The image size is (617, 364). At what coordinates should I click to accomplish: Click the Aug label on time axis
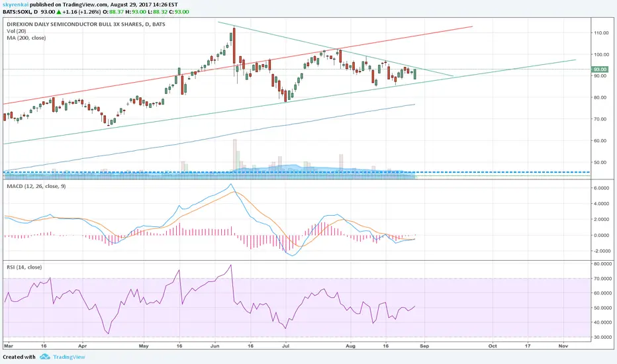[350, 346]
